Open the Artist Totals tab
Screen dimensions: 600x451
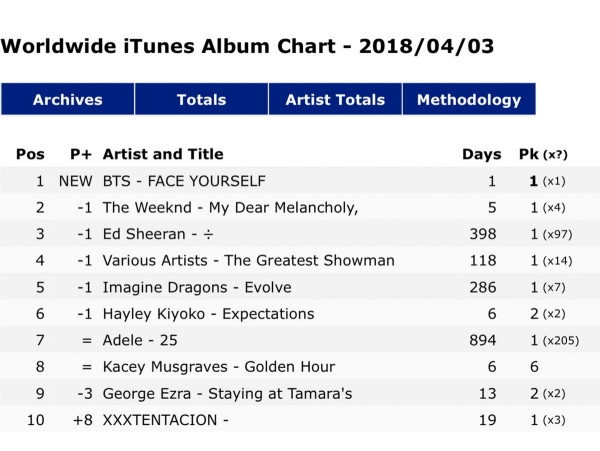[x=335, y=100]
